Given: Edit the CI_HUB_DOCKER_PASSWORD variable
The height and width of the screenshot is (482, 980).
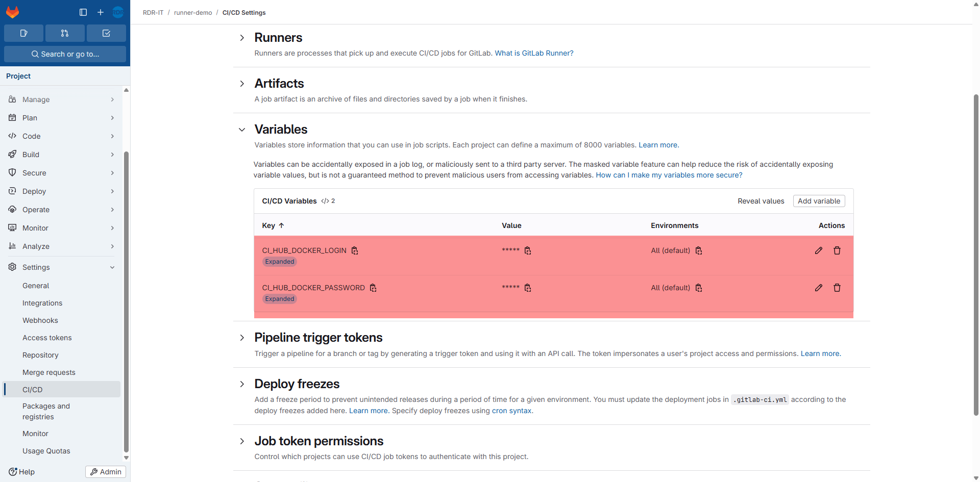Looking at the screenshot, I should pos(819,288).
